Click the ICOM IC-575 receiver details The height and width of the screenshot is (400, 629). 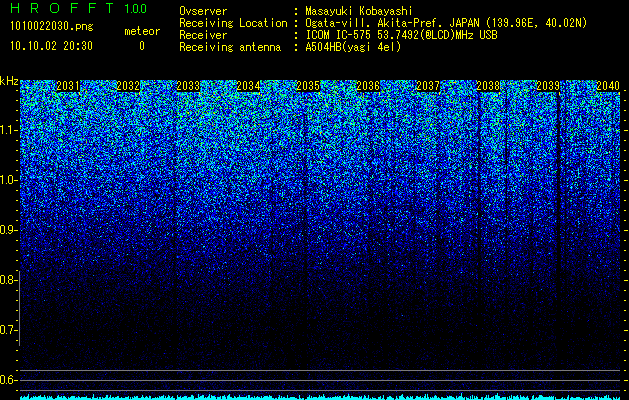pyautogui.click(x=401, y=35)
